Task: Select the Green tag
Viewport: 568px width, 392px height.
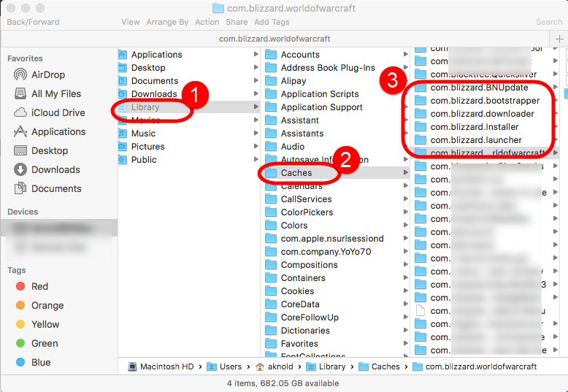Action: (37, 343)
